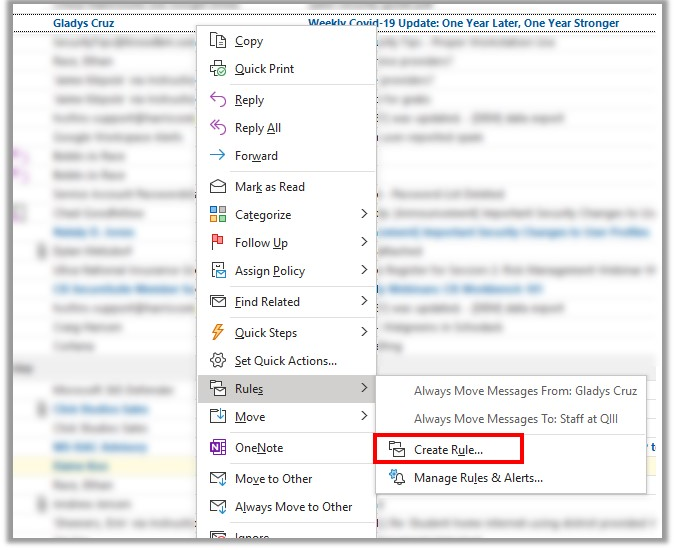Expand the Follow Up submenu arrow
Image resolution: width=679 pixels, height=550 pixels.
(x=364, y=242)
